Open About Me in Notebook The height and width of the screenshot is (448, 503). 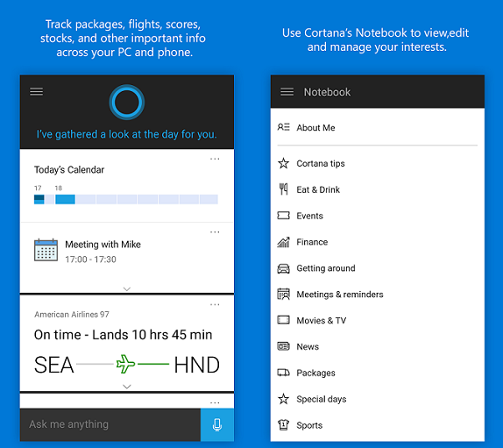(x=377, y=127)
